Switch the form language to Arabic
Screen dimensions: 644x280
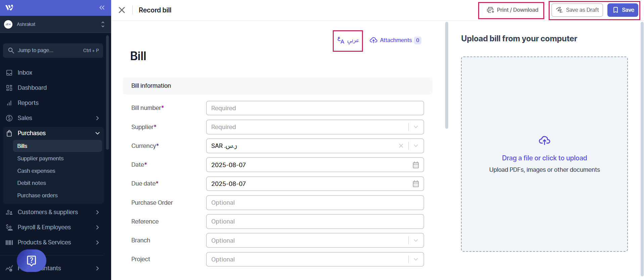348,41
